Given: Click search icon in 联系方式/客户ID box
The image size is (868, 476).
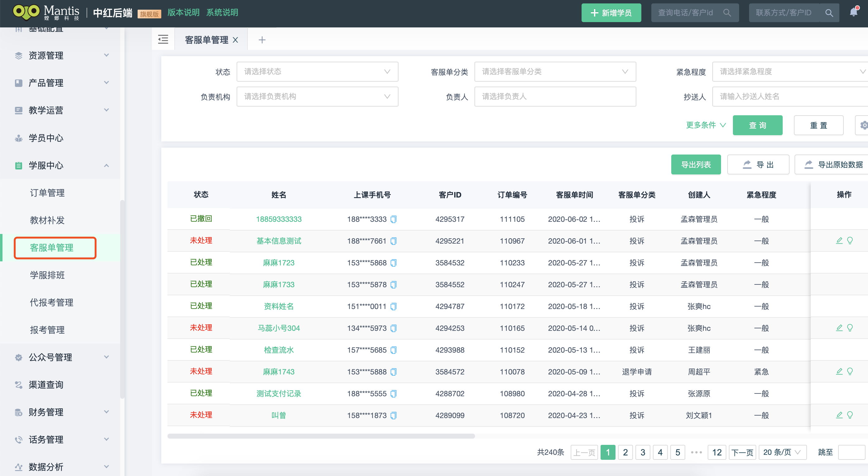Looking at the screenshot, I should 829,13.
